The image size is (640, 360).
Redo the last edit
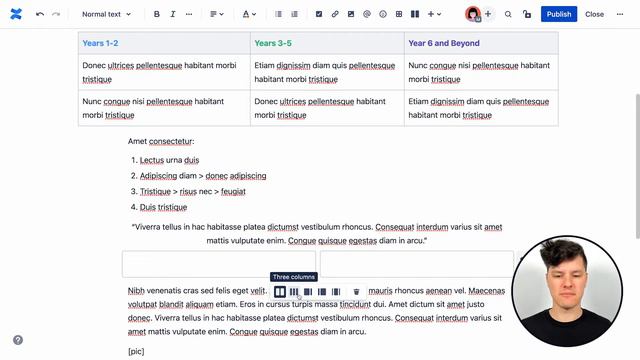pos(56,14)
